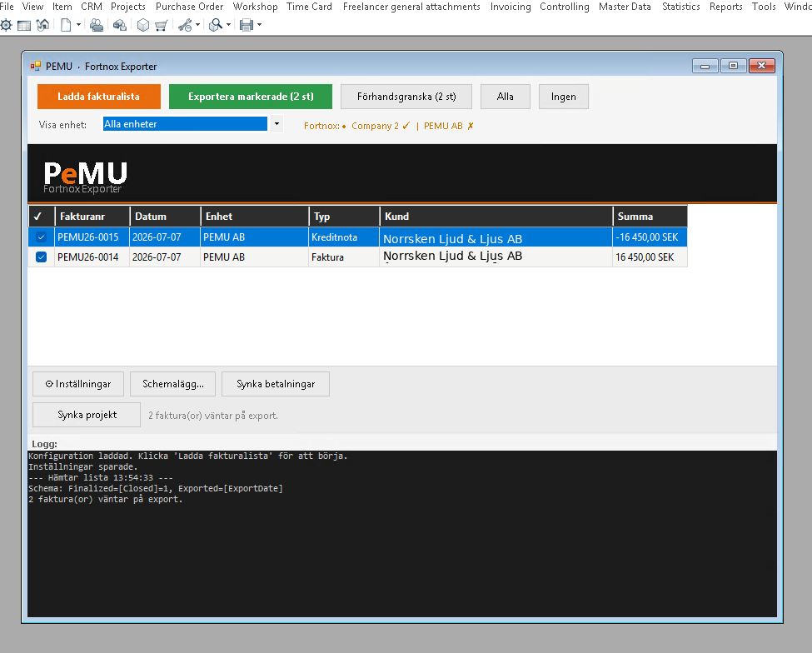The height and width of the screenshot is (653, 812).
Task: Open the CRM menu
Action: 91,7
